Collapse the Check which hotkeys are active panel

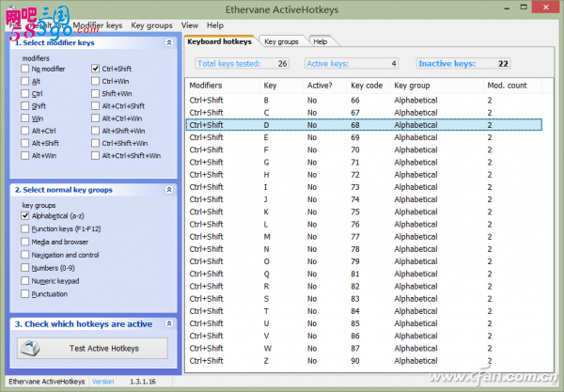click(169, 323)
